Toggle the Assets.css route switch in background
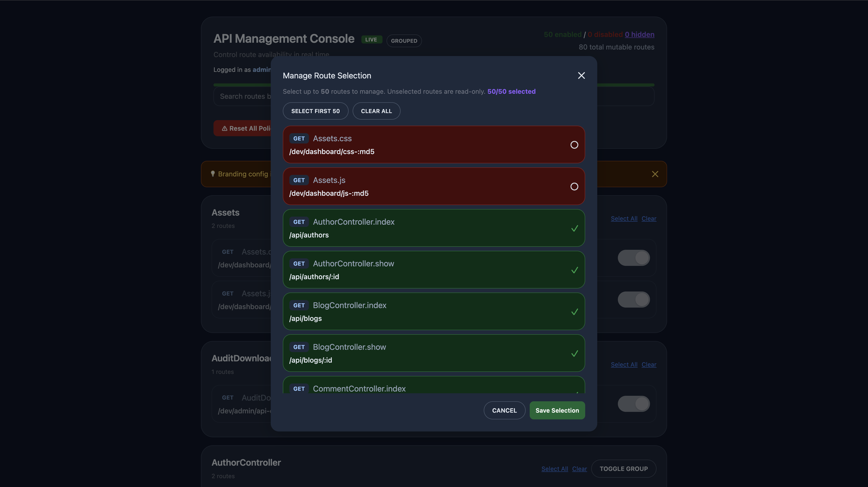The image size is (868, 487). [x=633, y=258]
